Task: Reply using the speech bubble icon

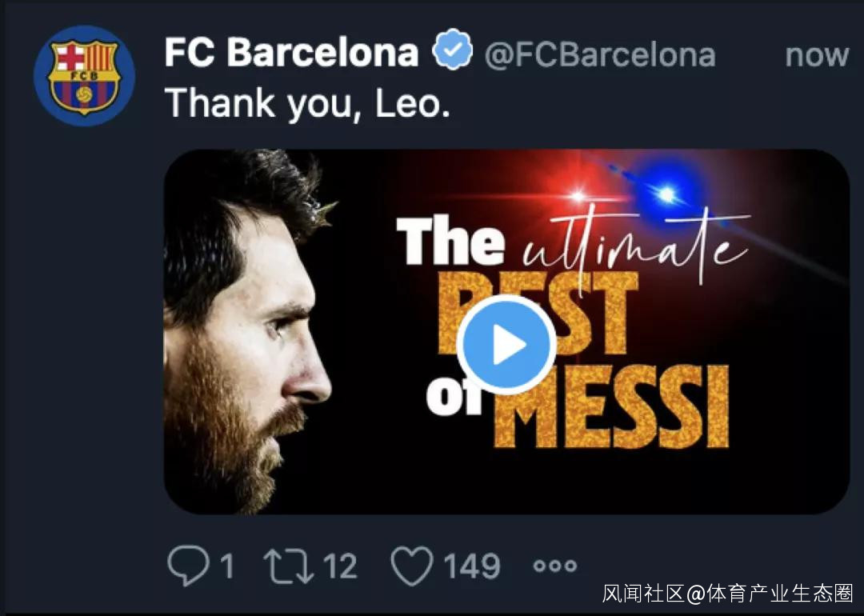Action: (186, 566)
